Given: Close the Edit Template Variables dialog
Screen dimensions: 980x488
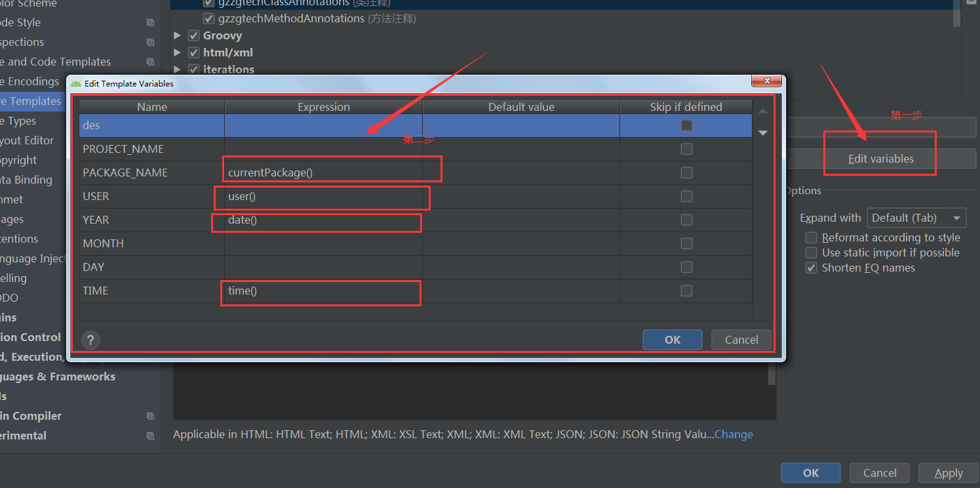Looking at the screenshot, I should tap(766, 82).
